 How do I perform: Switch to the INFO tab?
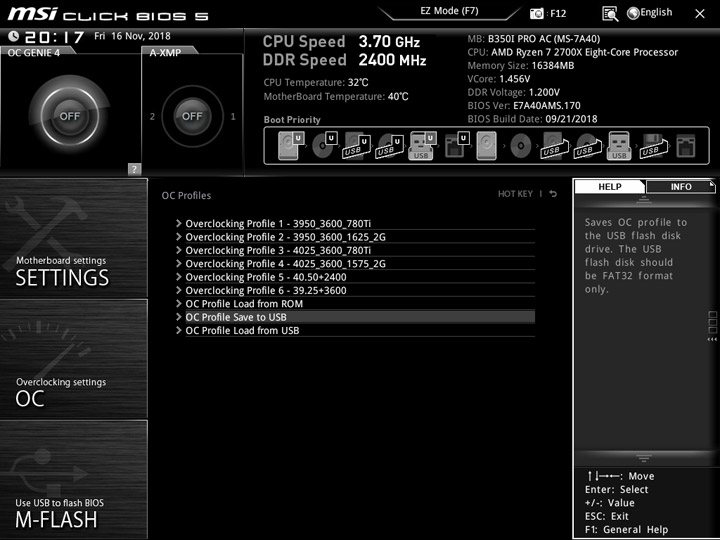(681, 186)
